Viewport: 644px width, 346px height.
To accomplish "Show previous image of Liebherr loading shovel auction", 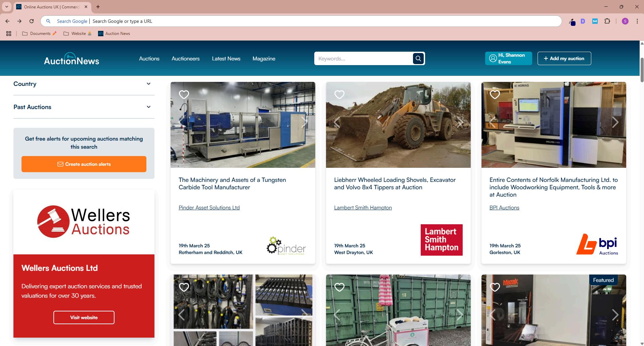I will (337, 122).
